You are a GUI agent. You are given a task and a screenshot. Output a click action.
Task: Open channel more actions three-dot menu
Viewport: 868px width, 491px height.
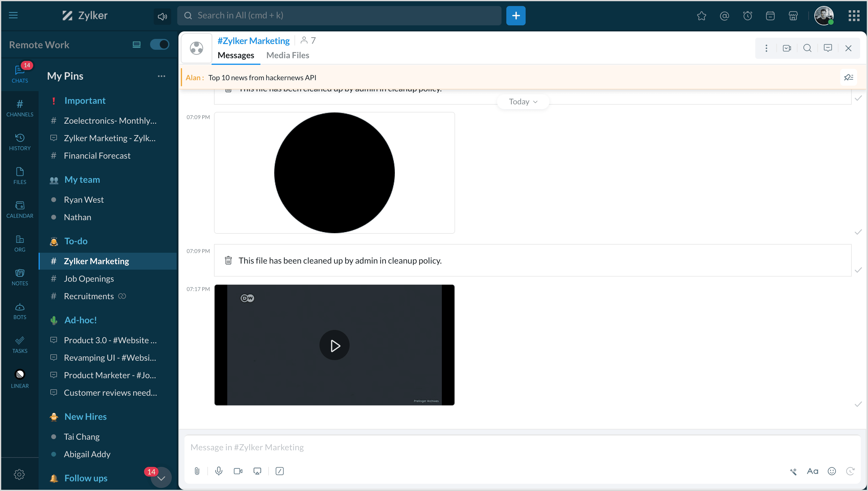click(766, 48)
